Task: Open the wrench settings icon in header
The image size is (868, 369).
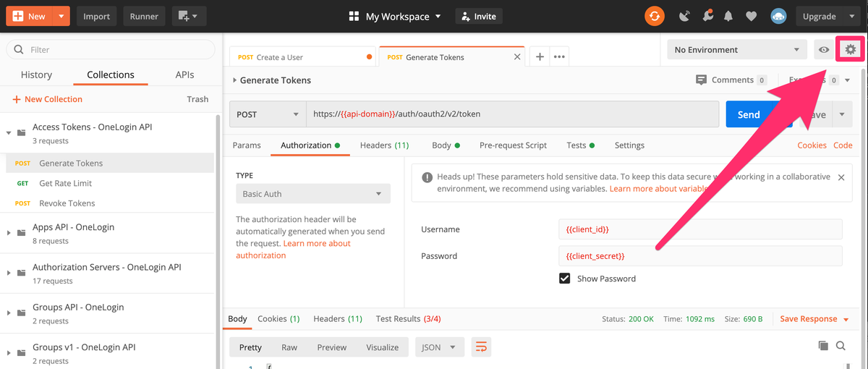Action: (707, 16)
